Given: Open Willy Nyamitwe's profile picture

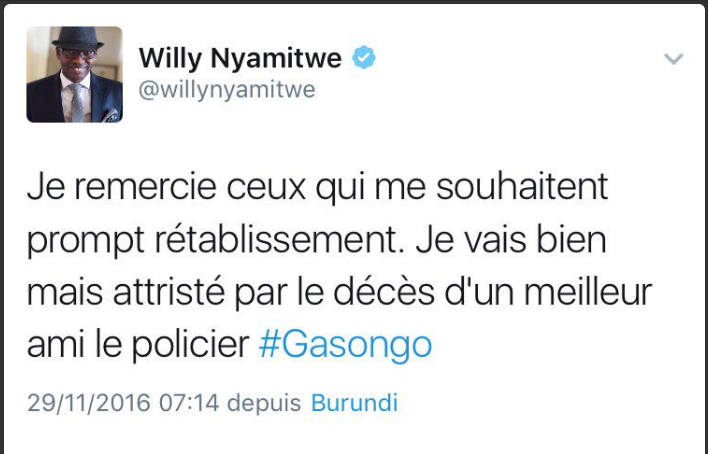Looking at the screenshot, I should point(75,75).
